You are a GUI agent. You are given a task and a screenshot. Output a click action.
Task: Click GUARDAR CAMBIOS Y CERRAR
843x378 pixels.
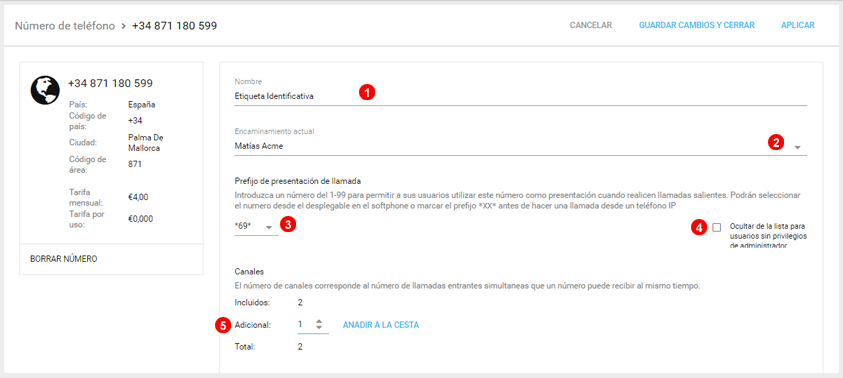click(x=697, y=25)
